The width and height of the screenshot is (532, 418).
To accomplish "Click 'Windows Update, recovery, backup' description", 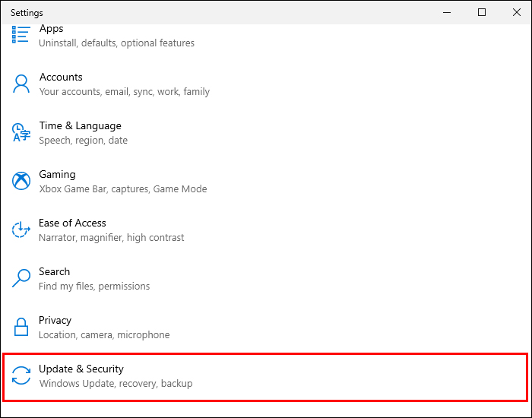I will click(x=116, y=383).
